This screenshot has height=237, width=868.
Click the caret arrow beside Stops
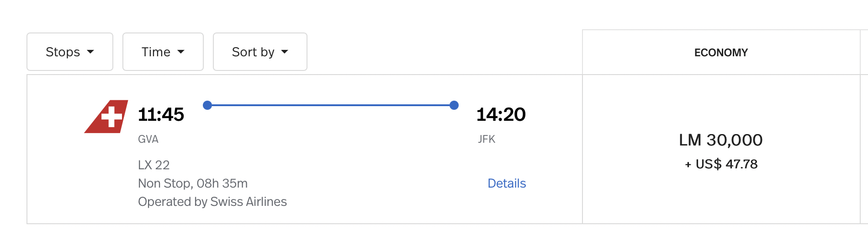90,52
